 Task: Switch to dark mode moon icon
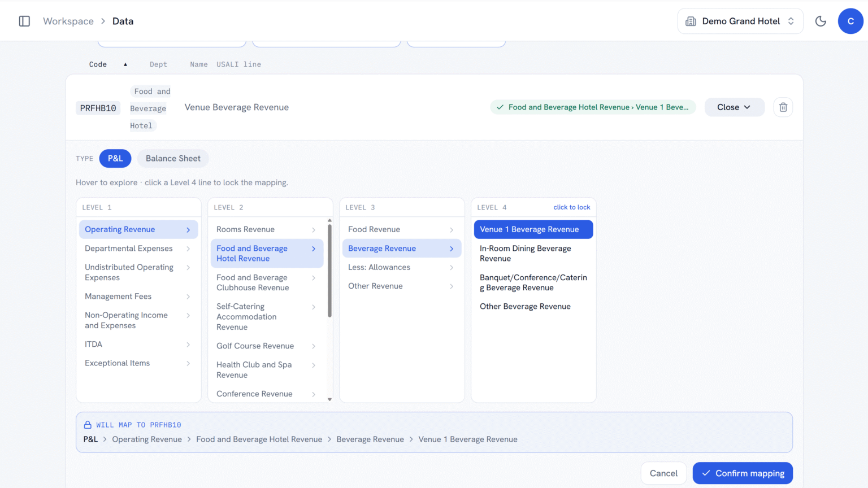point(821,21)
